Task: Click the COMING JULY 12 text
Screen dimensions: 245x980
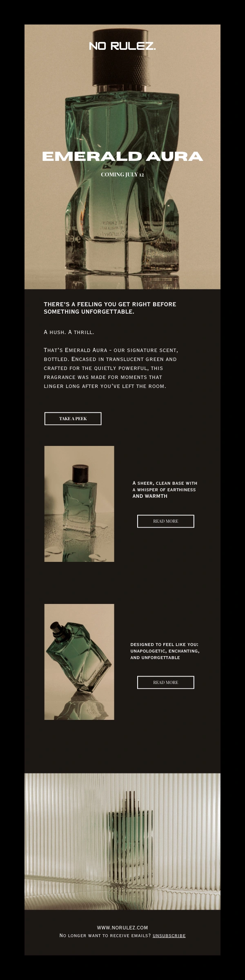Action: [122, 174]
